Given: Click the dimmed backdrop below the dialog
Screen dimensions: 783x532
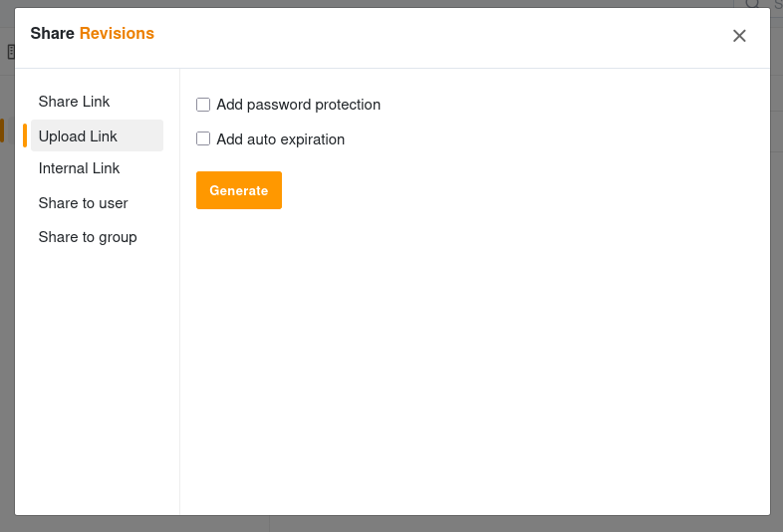Looking at the screenshot, I should pos(391,524).
